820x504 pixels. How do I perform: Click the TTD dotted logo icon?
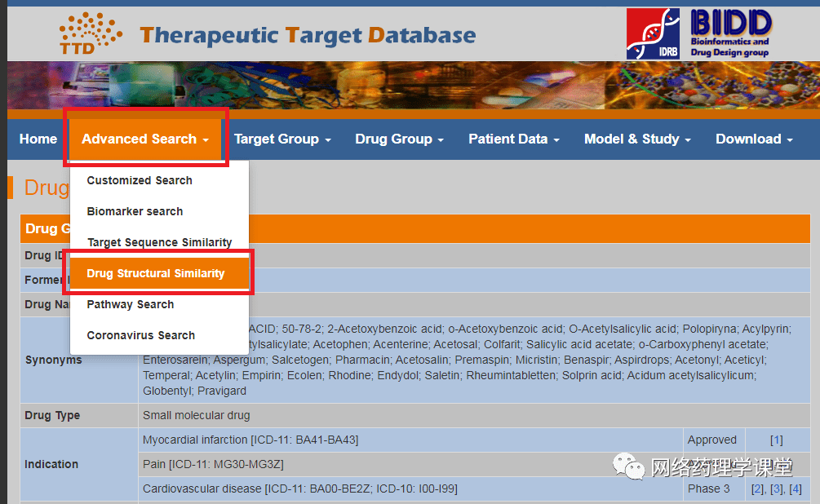[91, 33]
